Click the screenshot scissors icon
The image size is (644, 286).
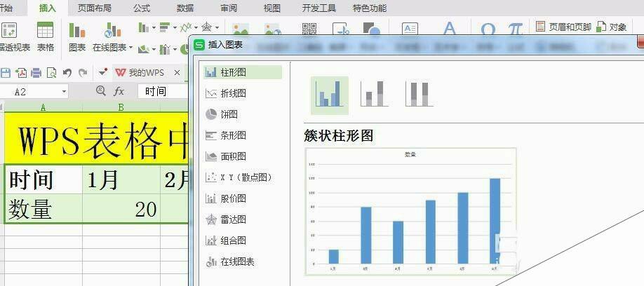tap(341, 29)
